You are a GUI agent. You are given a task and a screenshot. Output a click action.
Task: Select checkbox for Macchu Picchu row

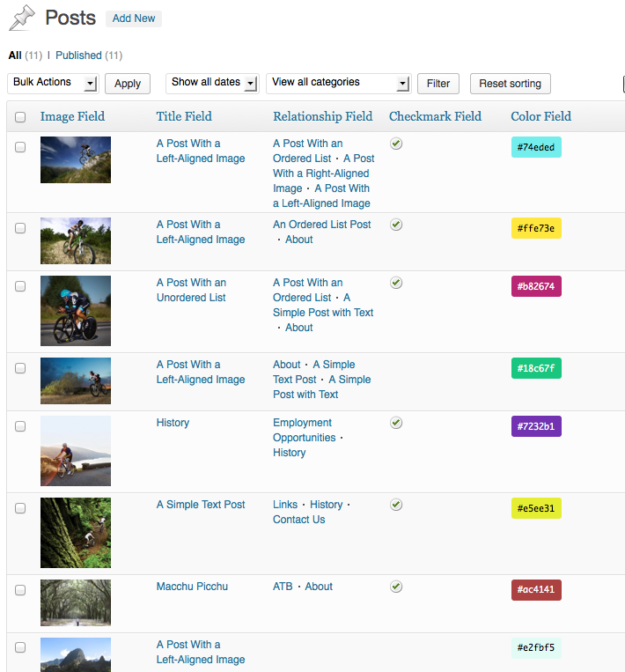[20, 590]
